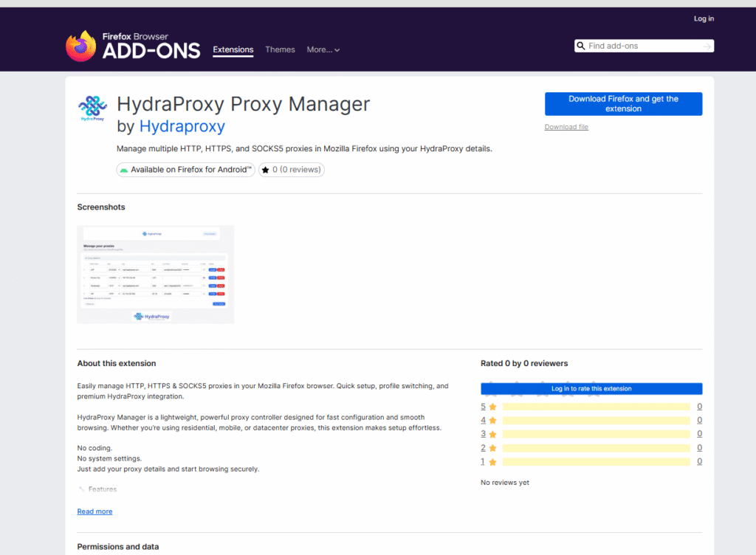
Task: Open the extension screenshot thumbnail
Action: [156, 275]
